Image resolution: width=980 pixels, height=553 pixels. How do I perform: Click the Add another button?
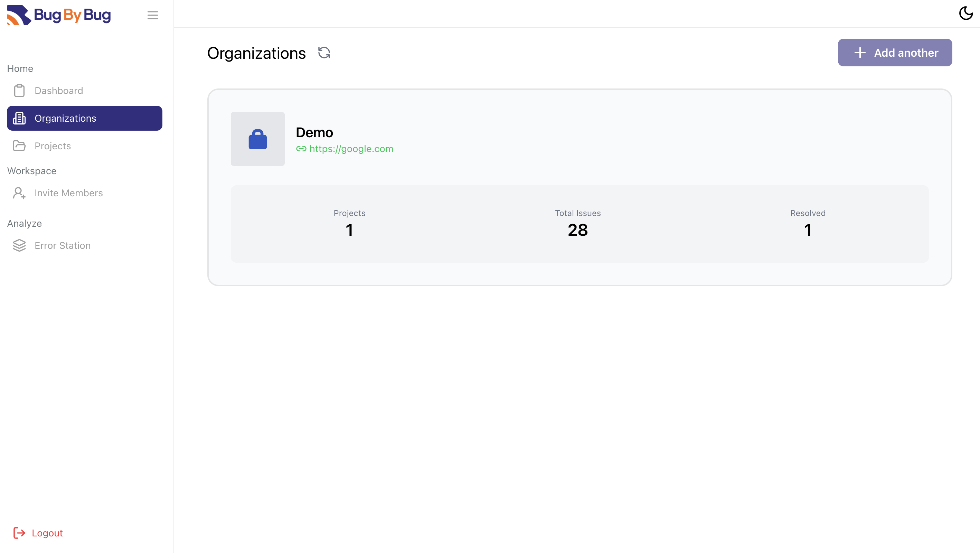click(x=894, y=53)
